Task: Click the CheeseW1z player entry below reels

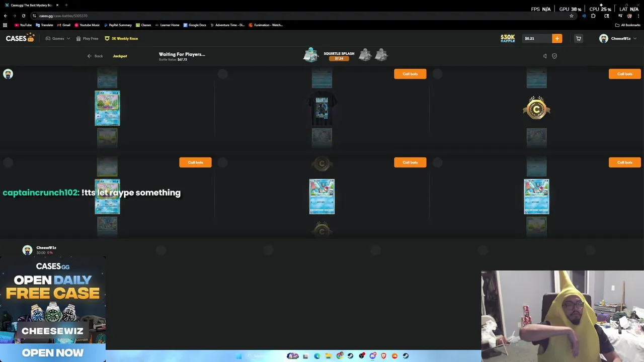Action: [39, 250]
